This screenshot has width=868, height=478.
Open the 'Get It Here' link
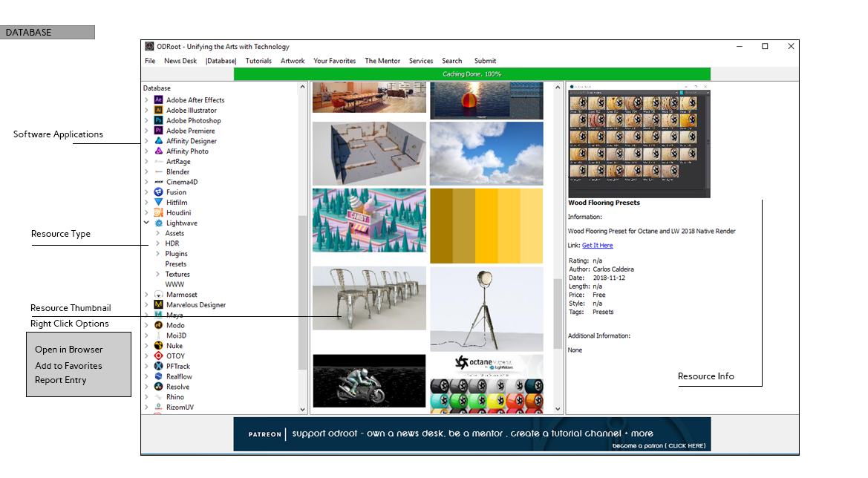[x=597, y=246]
